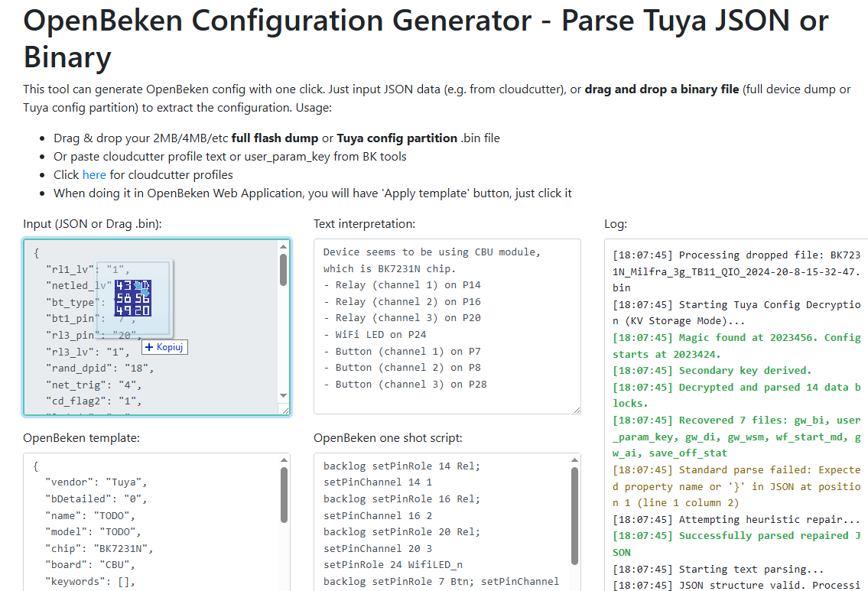
Task: Click the OpenBeken one shot script area
Action: click(447, 522)
